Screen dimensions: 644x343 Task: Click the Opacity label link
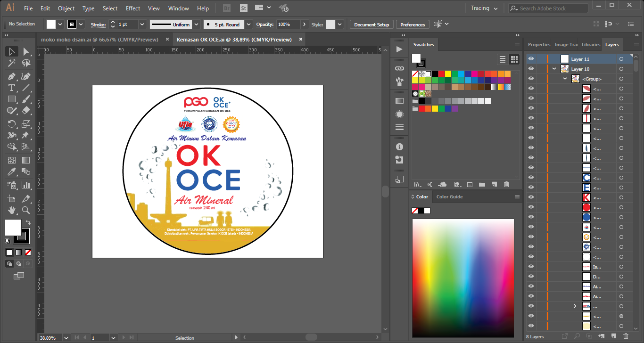[264, 24]
